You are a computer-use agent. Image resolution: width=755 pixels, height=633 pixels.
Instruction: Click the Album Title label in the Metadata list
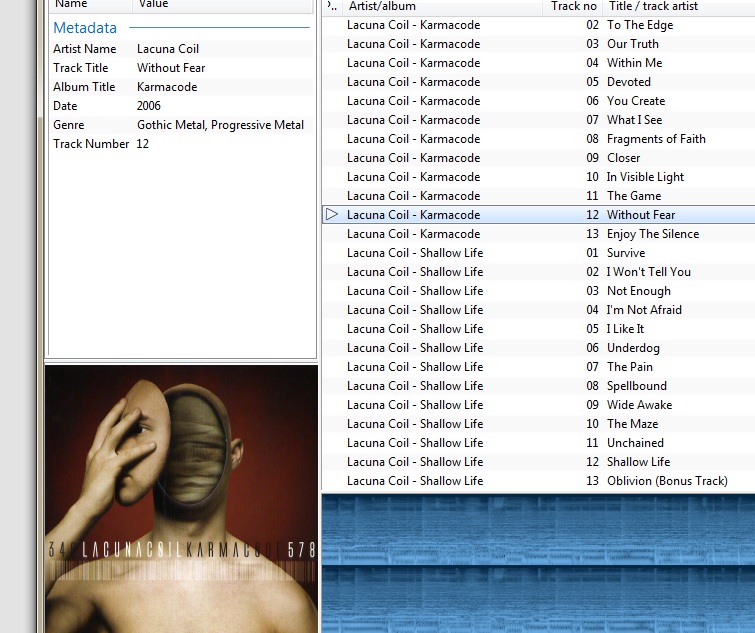pos(84,87)
